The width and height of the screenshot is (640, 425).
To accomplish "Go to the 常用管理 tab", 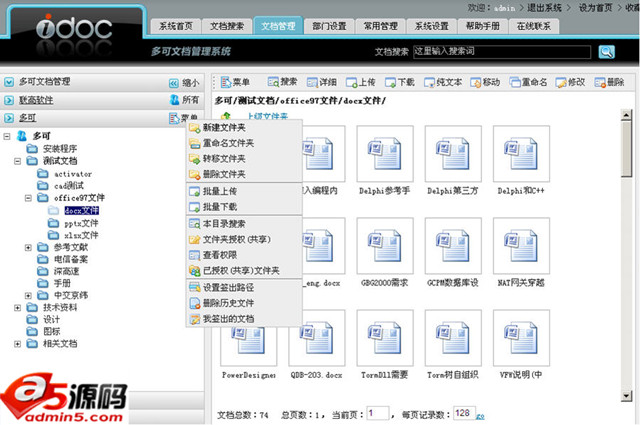I will (x=380, y=27).
